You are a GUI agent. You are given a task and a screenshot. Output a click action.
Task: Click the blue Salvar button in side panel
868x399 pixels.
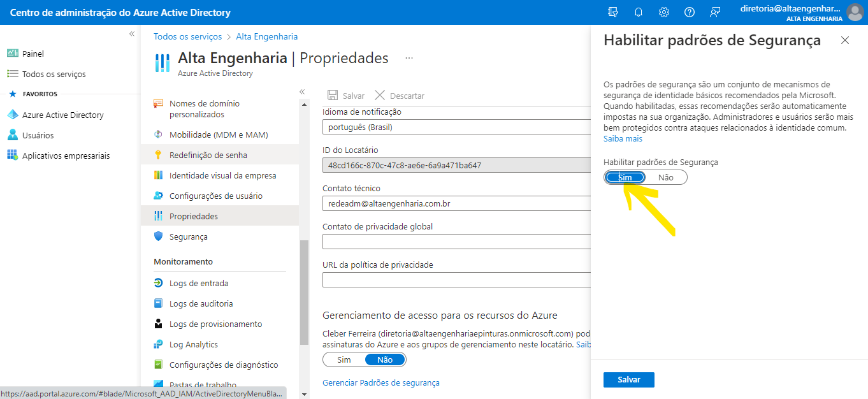tap(629, 379)
